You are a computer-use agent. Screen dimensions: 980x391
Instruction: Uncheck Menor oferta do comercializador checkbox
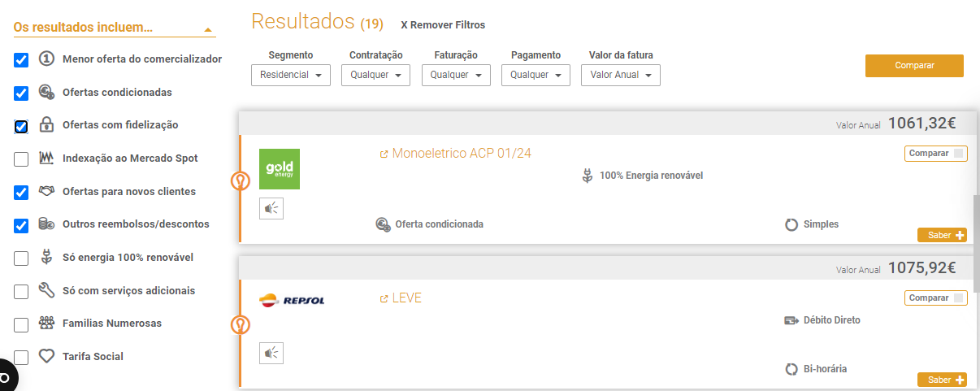pos(21,60)
